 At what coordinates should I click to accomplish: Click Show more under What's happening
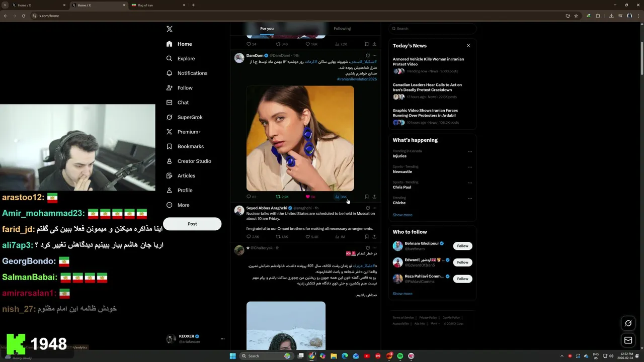pyautogui.click(x=403, y=215)
